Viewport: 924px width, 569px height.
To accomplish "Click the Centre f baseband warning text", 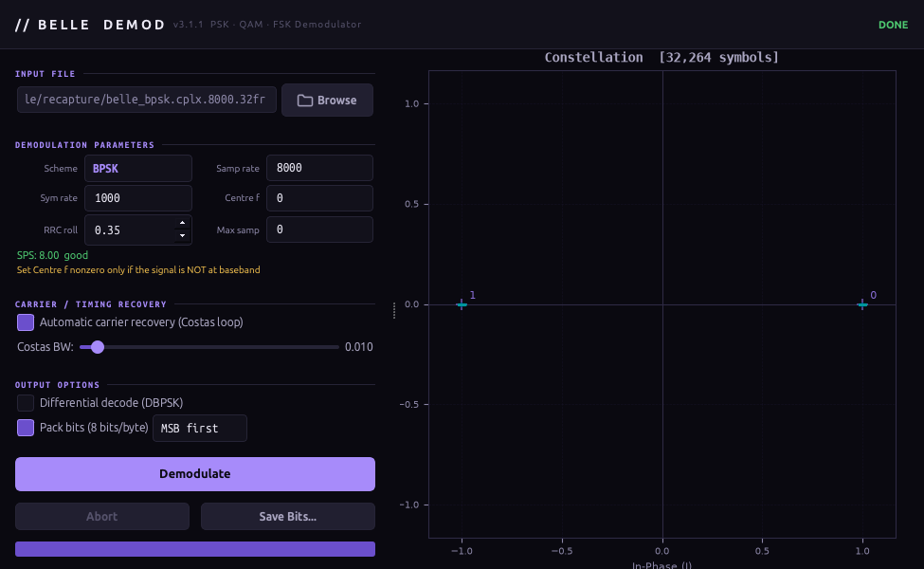I will (x=138, y=270).
